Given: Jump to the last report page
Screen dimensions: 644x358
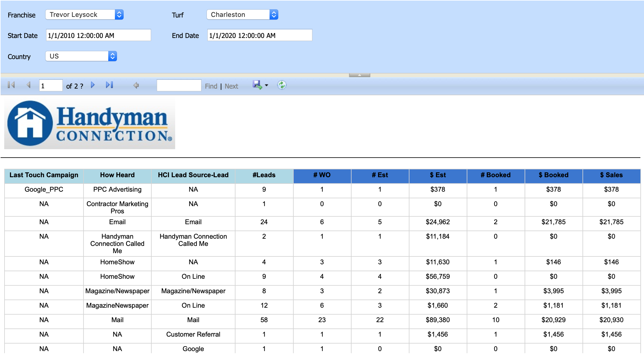Looking at the screenshot, I should pos(109,85).
